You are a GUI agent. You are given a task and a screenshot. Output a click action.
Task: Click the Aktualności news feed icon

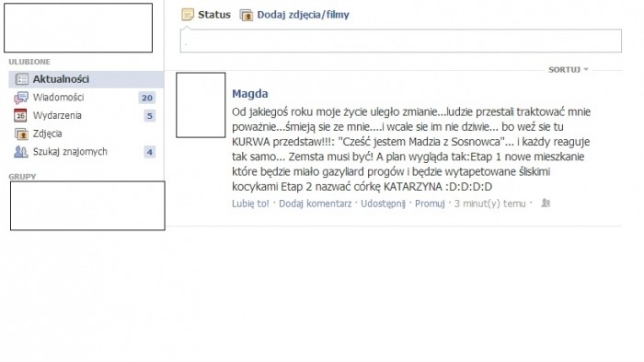click(x=22, y=79)
